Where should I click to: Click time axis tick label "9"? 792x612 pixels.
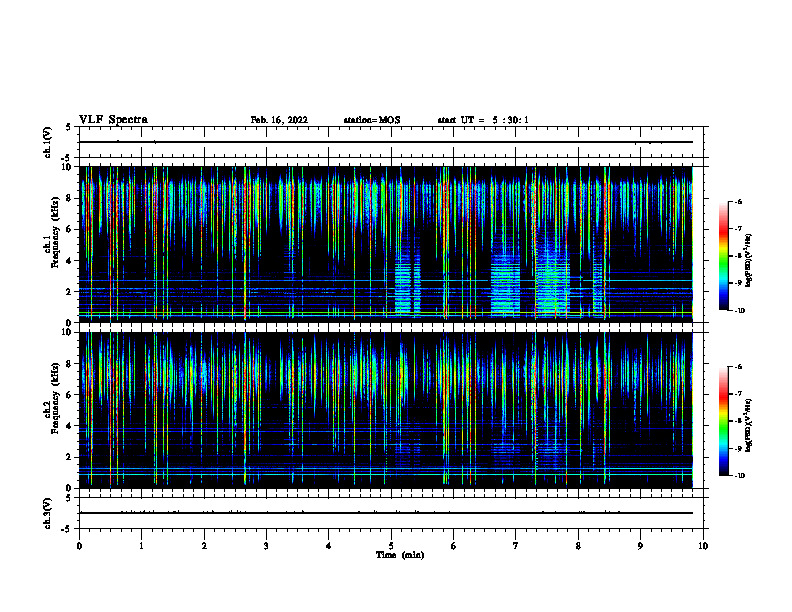640,546
